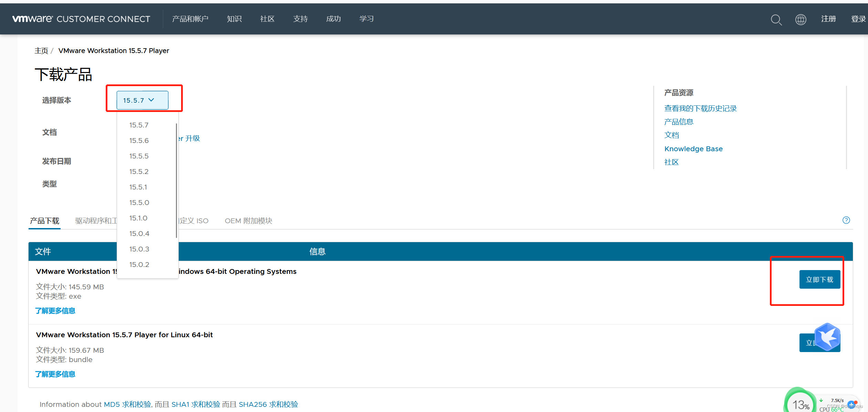Select version 15.1.0 from the list

[138, 218]
